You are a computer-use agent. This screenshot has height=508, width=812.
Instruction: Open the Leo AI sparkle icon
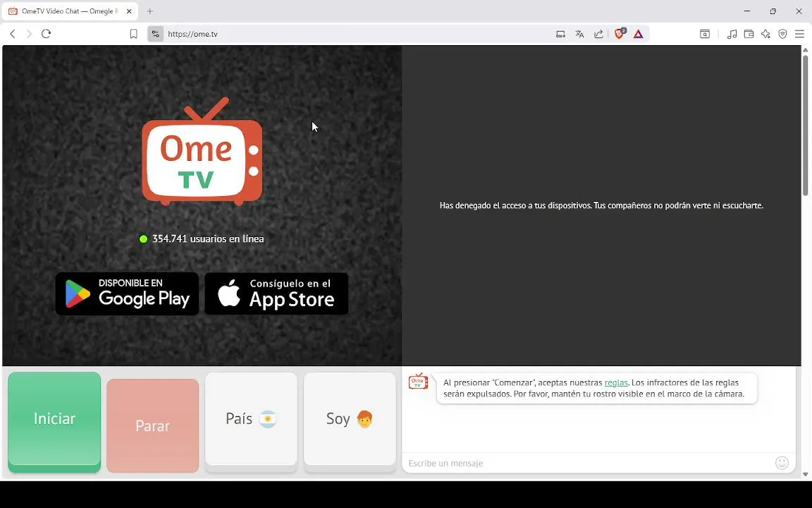[x=766, y=34]
